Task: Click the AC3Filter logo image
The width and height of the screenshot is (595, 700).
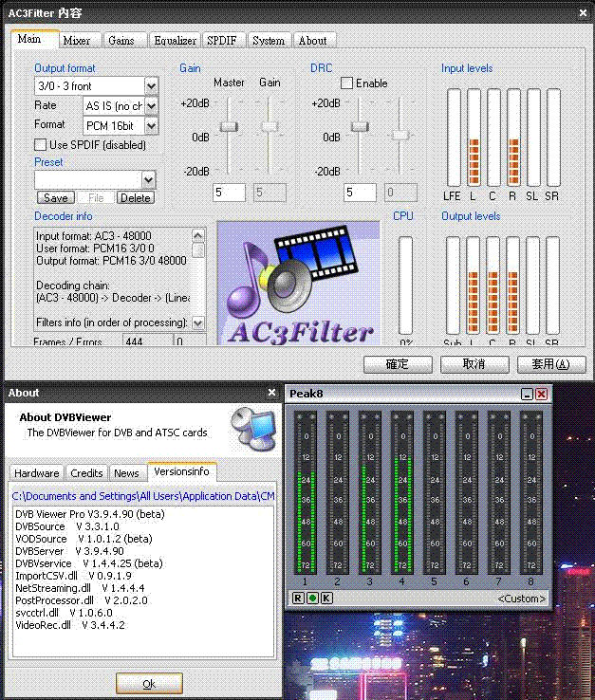Action: (298, 283)
